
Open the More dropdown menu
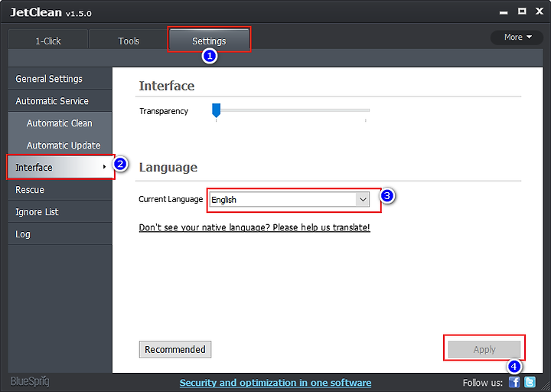pos(517,38)
